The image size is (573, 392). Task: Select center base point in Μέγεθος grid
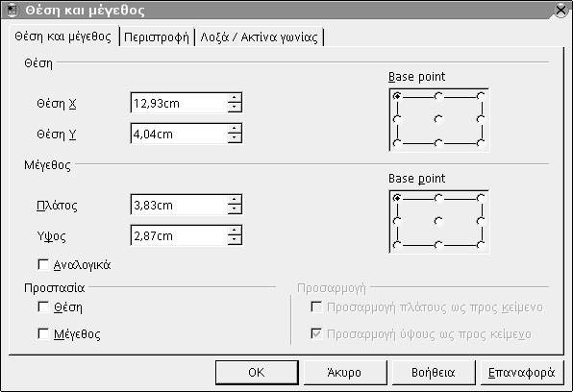tap(438, 221)
